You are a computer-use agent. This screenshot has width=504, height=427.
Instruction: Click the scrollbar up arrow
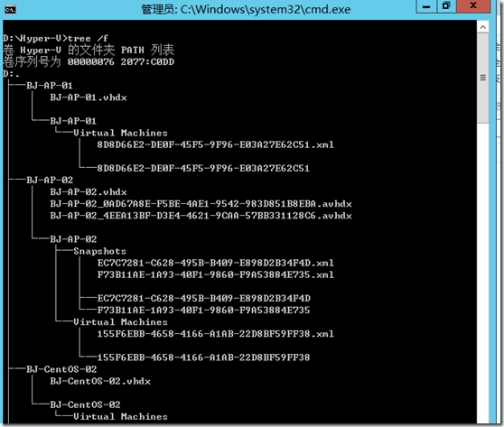coord(482,27)
